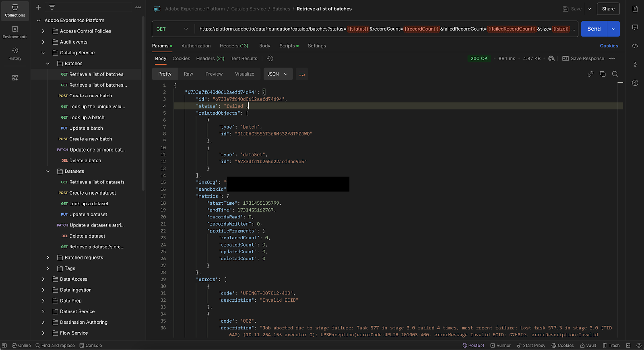Image resolution: width=644 pixels, height=350 pixels.
Task: Toggle the wrap lines icon in response
Action: [302, 74]
